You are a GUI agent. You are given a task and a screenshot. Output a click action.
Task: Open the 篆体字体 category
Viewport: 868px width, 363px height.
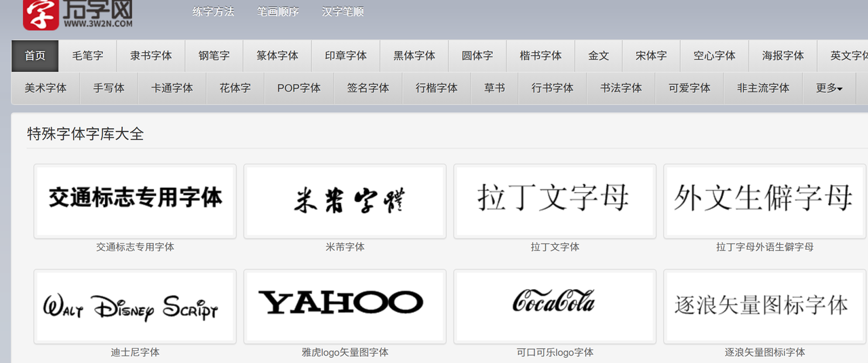[x=277, y=56]
